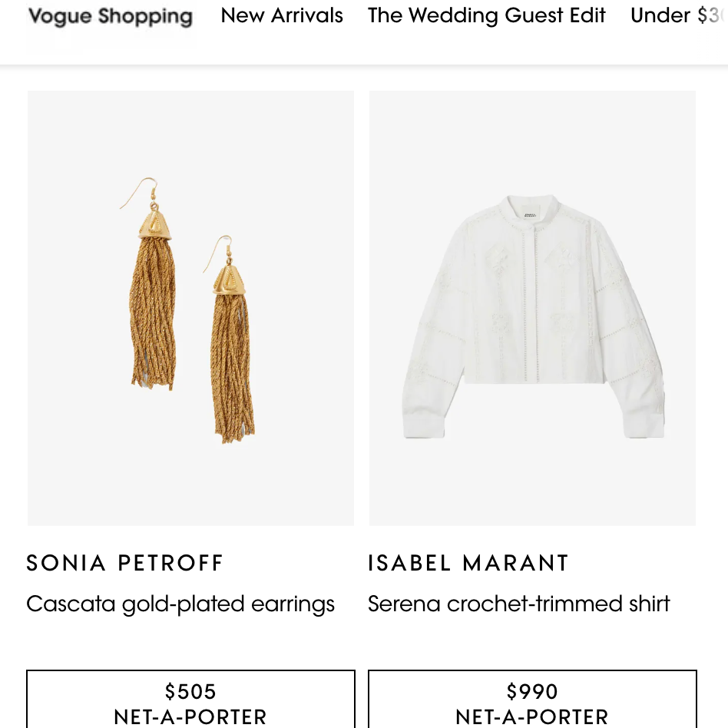
Task: Open the Cascata gold-plated earrings title link
Action: 180,604
